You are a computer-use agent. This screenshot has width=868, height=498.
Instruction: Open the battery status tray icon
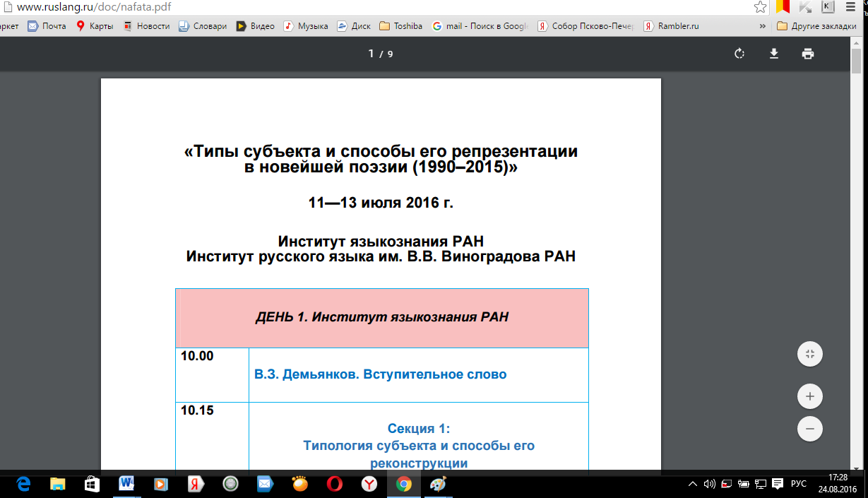pos(744,484)
